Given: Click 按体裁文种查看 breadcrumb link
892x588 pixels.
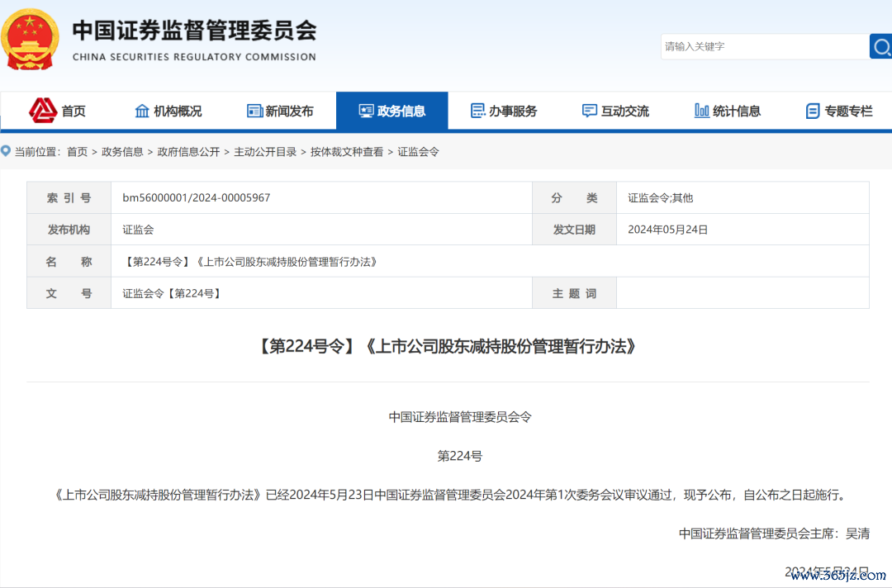Looking at the screenshot, I should tap(347, 152).
